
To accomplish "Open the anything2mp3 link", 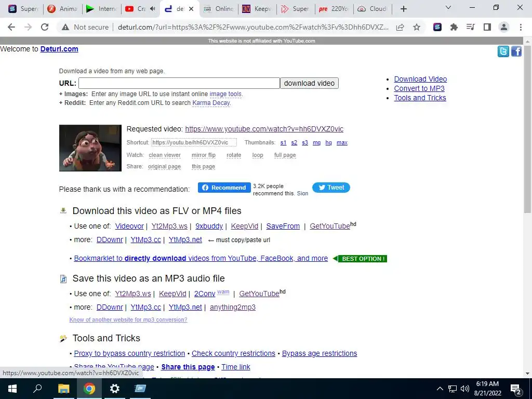I will coord(232,307).
